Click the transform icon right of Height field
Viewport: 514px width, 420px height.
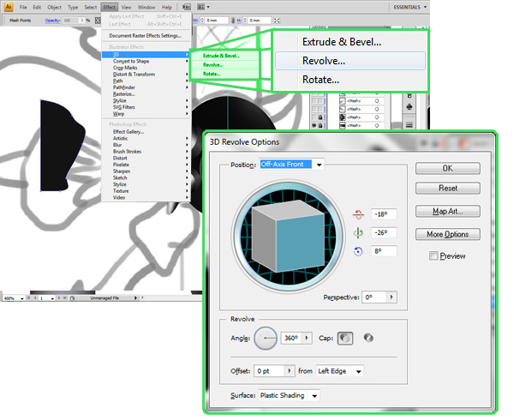277,21
